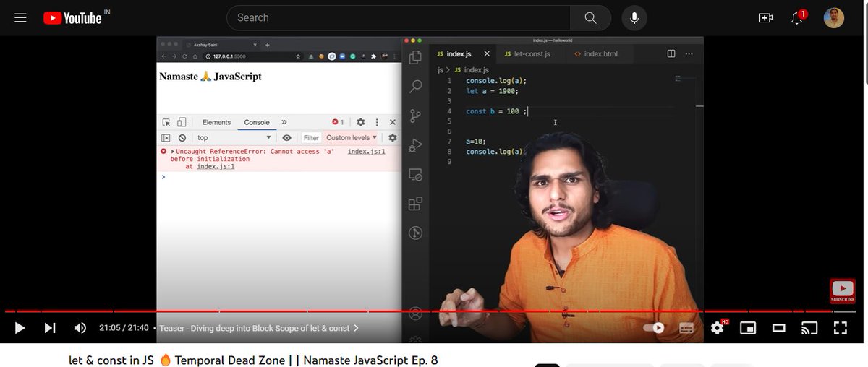Clear the console
The height and width of the screenshot is (367, 868).
click(x=182, y=137)
